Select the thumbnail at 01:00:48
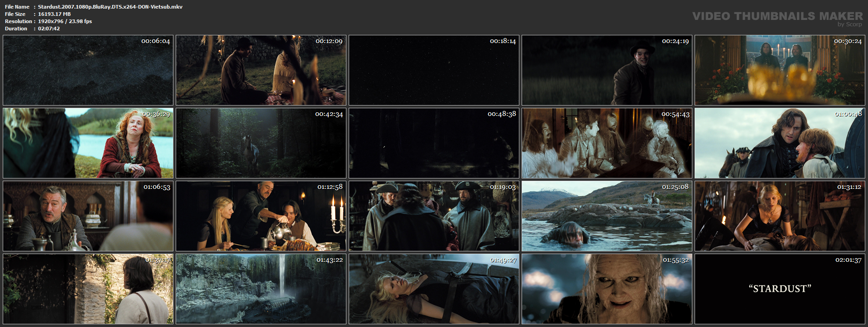Screen dimensions: 868x327 [x=780, y=143]
